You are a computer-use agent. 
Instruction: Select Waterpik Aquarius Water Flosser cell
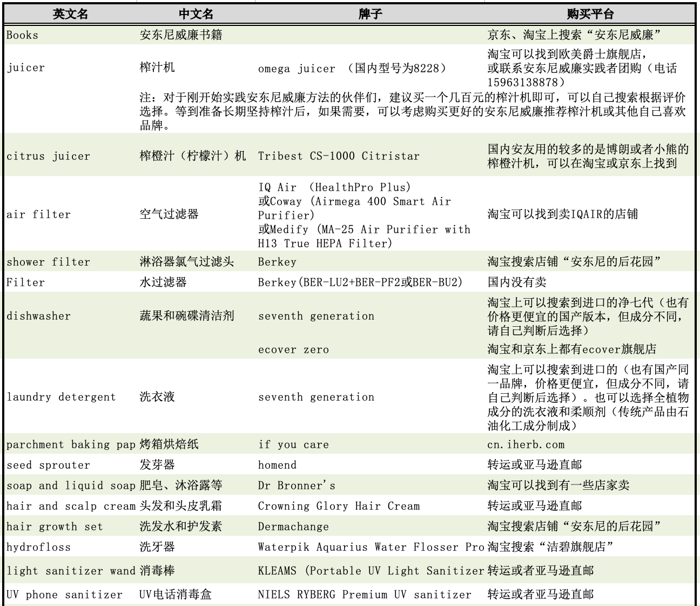pyautogui.click(x=371, y=548)
